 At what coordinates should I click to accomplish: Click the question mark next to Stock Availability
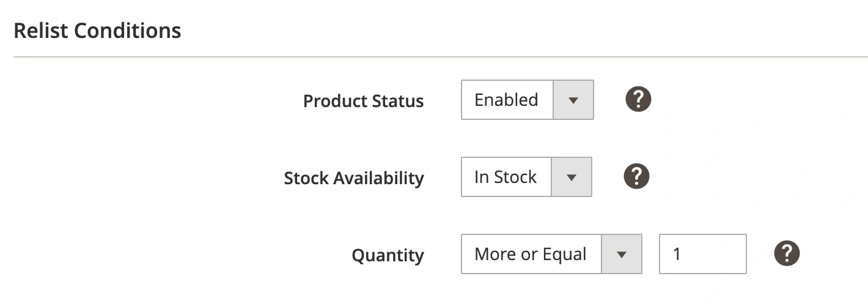[x=636, y=176]
